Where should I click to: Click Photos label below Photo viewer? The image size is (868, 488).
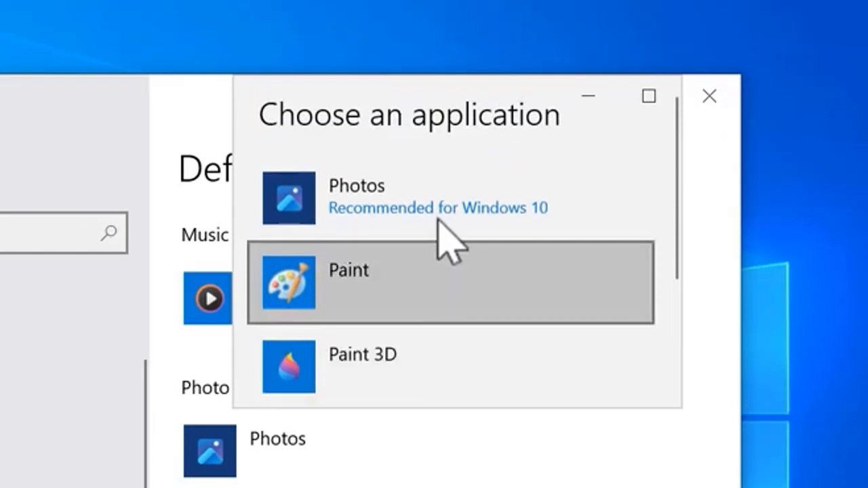tap(278, 439)
